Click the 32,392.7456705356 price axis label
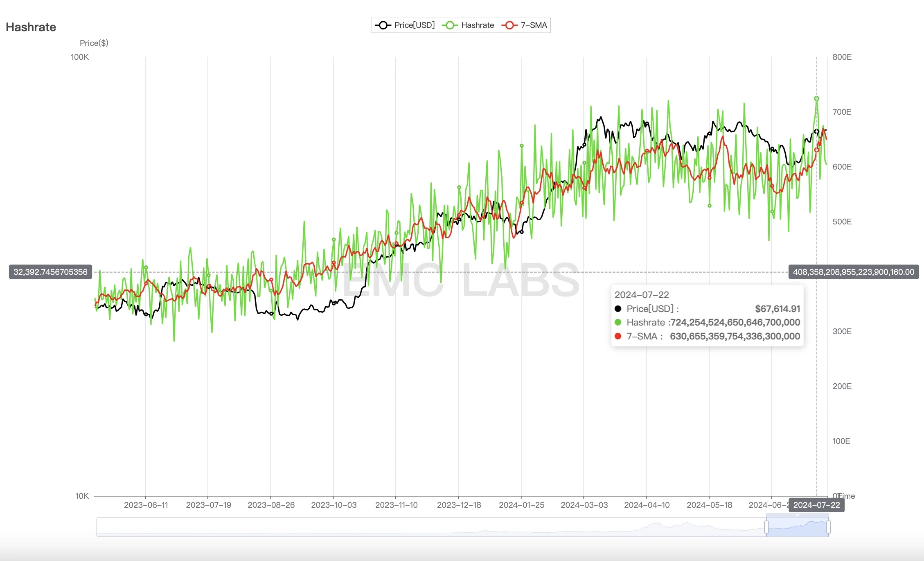Viewport: 924px width, 561px height. coord(50,272)
